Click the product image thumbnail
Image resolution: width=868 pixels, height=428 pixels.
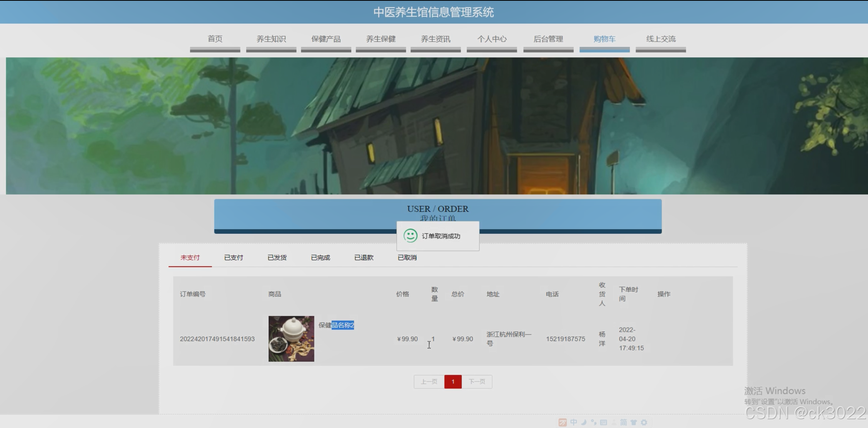click(x=291, y=339)
